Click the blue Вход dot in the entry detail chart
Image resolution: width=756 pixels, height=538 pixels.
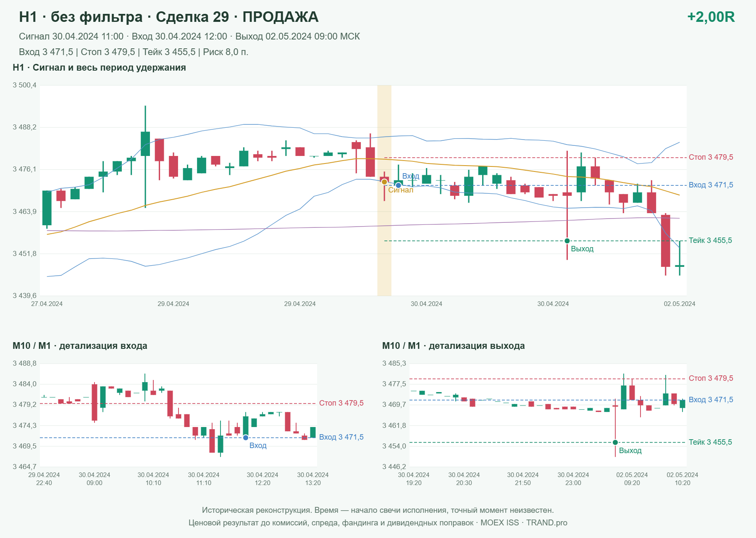[246, 438]
